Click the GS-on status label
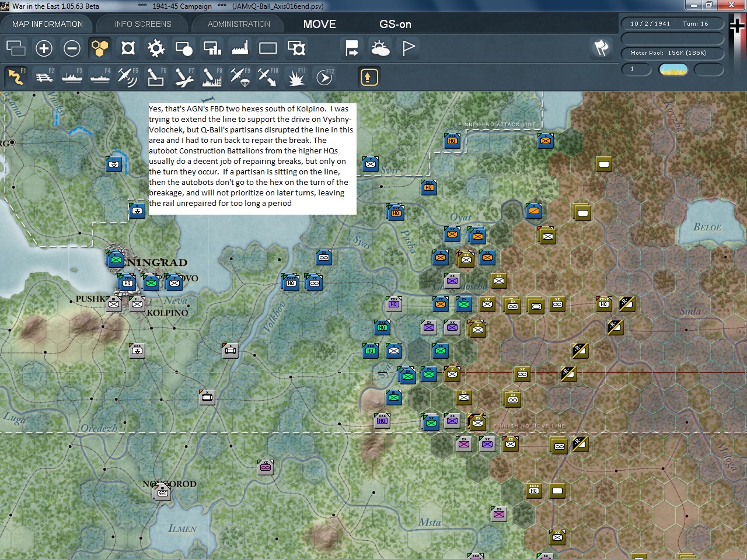This screenshot has height=560, width=747. tap(395, 24)
